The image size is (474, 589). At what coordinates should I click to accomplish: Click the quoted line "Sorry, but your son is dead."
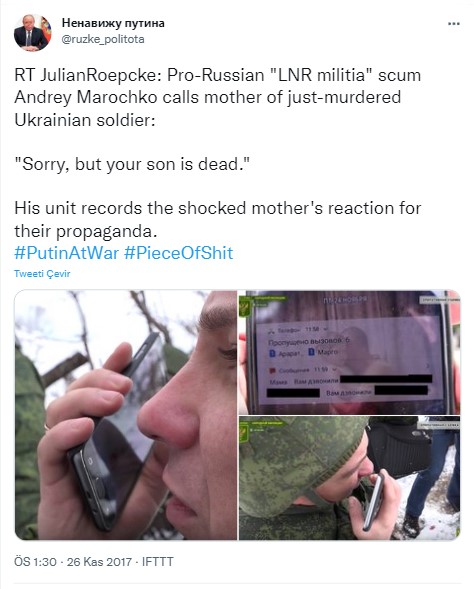(x=132, y=164)
